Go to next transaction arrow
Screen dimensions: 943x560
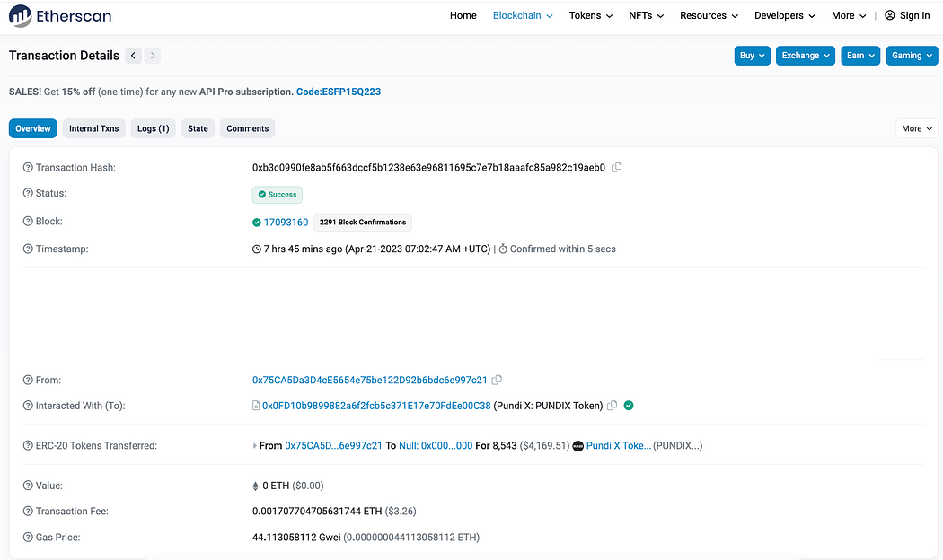point(154,56)
